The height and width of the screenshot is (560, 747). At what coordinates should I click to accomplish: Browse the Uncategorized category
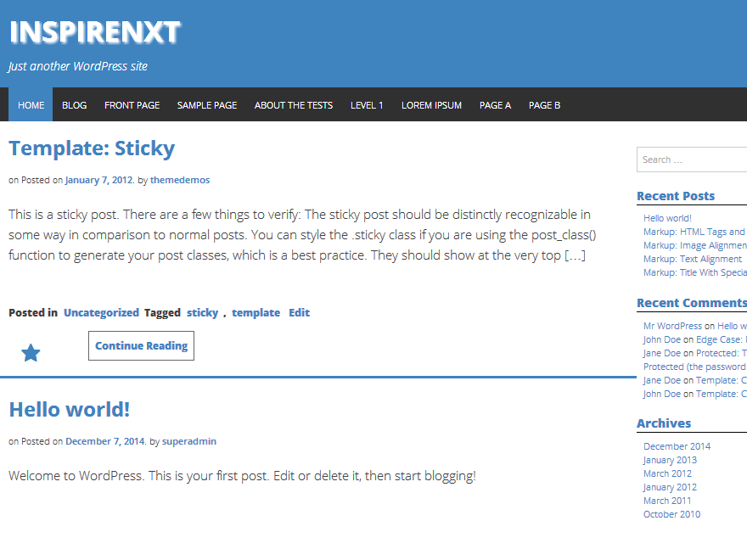(x=101, y=312)
